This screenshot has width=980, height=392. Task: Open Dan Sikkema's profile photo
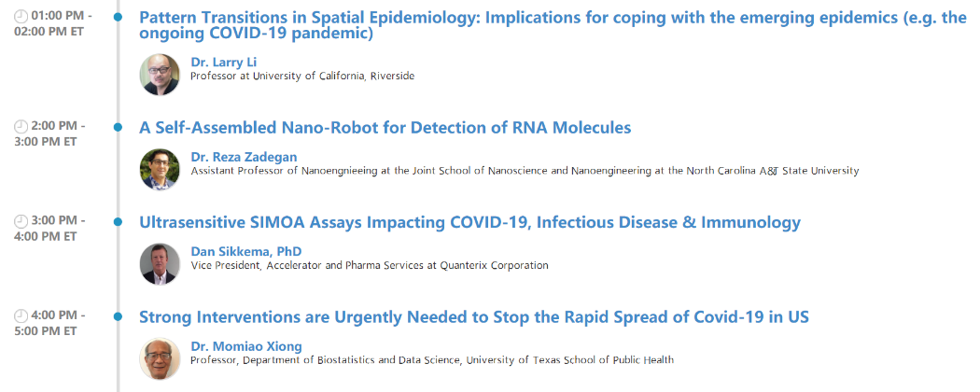click(160, 264)
